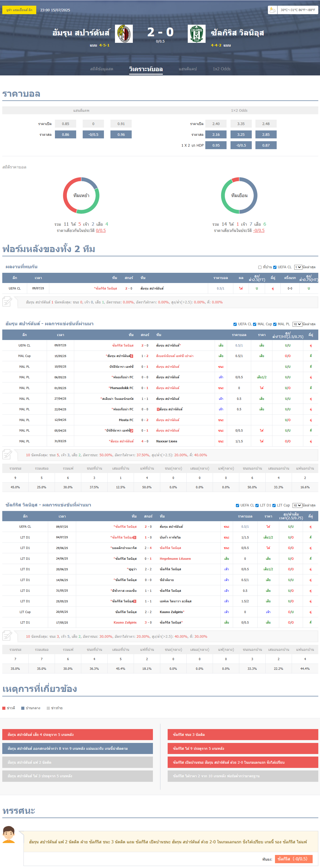Open news bar 'ฮัมรุน สปาร์ตันส์ แพ้ 2 นัดติด'
The height and width of the screenshot is (868, 320).
pos(77,762)
